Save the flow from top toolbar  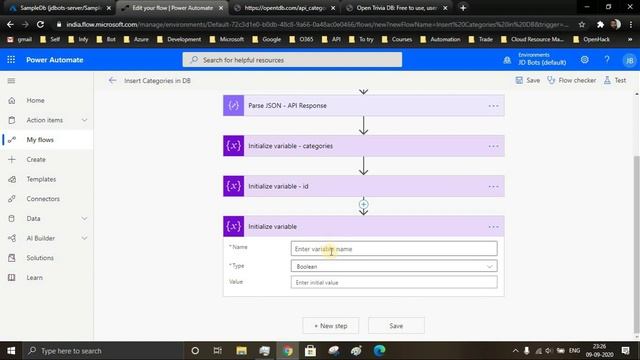coord(528,80)
